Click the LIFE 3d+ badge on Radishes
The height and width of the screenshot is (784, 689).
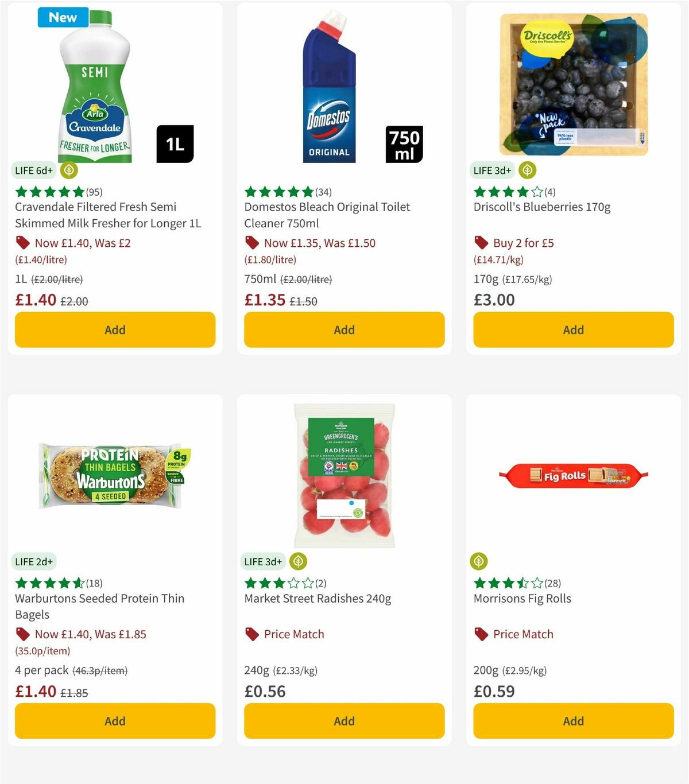coord(264,561)
